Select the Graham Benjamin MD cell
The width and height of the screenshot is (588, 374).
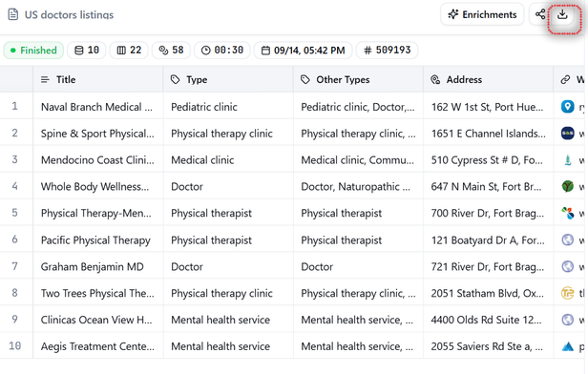pos(98,266)
